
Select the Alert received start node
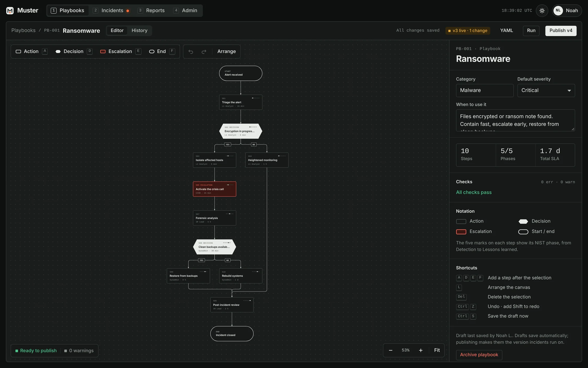point(240,73)
